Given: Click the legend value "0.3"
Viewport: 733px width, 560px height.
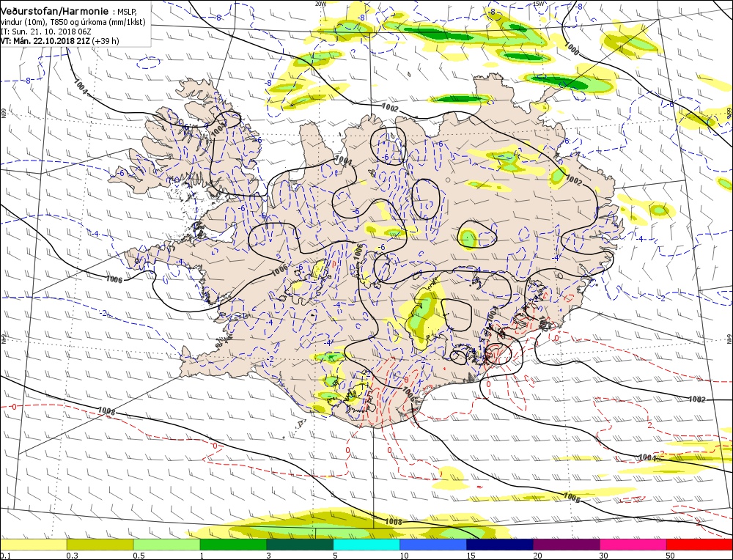Looking at the screenshot, I should (72, 556).
